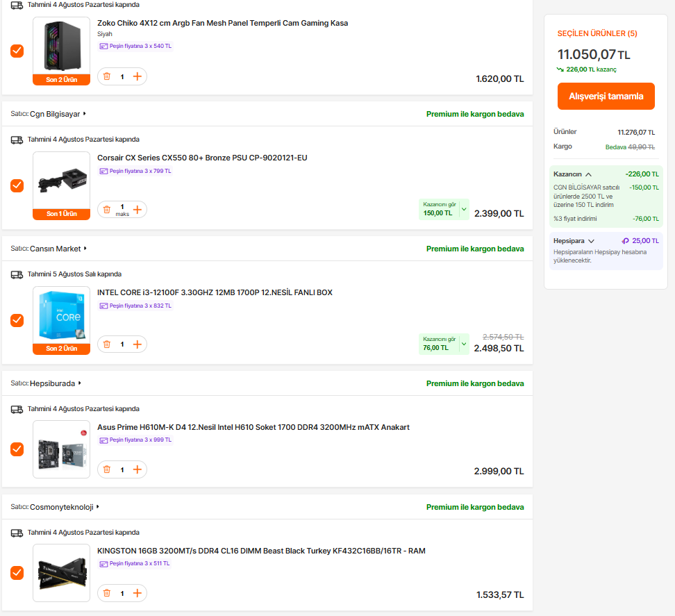Click delivery truck icon for Kingston RAM

[x=17, y=533]
